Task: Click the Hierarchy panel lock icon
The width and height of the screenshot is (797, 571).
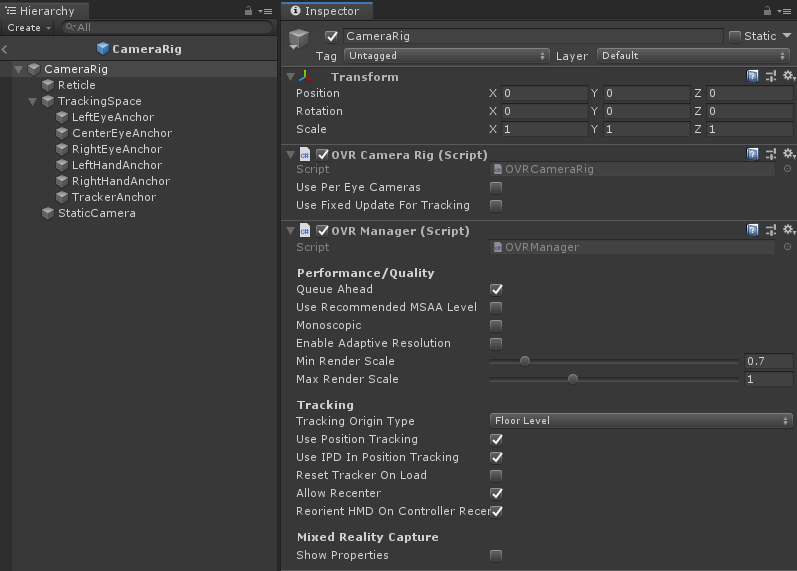Action: pyautogui.click(x=248, y=11)
